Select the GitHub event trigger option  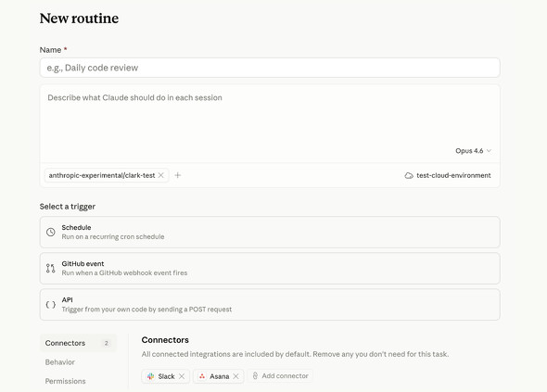coord(270,268)
